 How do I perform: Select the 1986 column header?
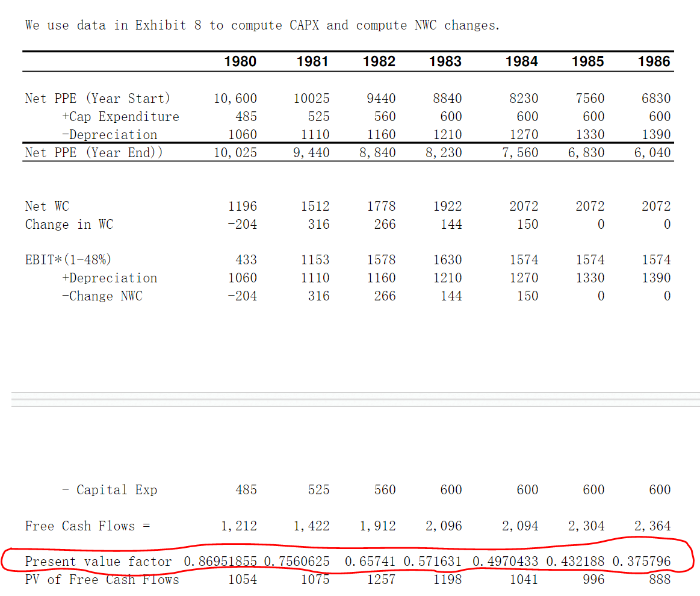[654, 61]
